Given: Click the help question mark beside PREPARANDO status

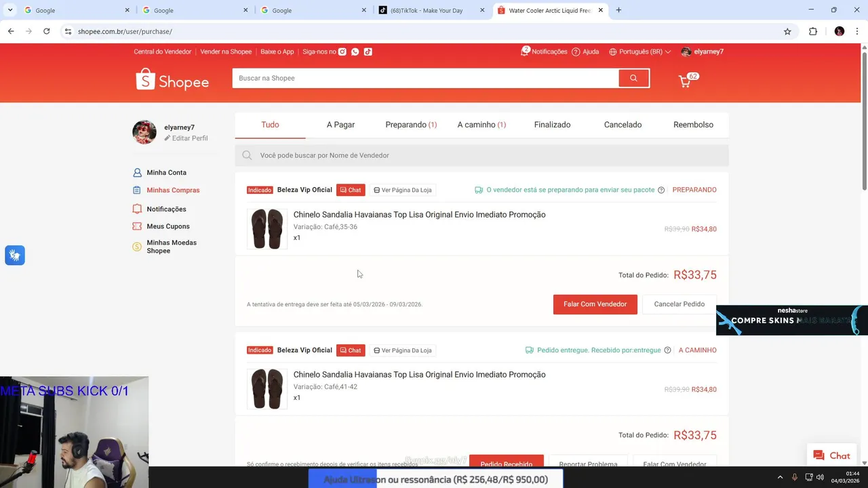Looking at the screenshot, I should point(661,190).
